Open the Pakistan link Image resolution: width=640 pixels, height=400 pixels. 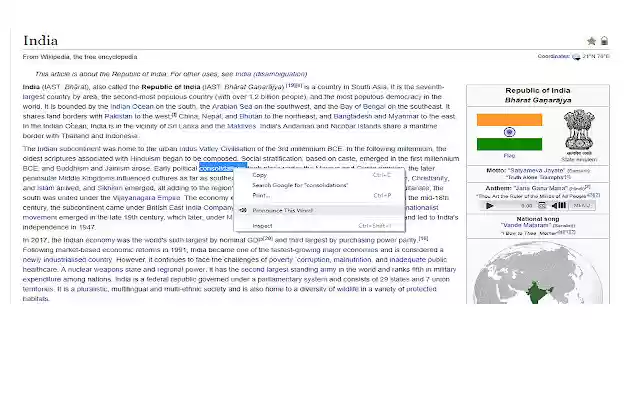point(118,116)
